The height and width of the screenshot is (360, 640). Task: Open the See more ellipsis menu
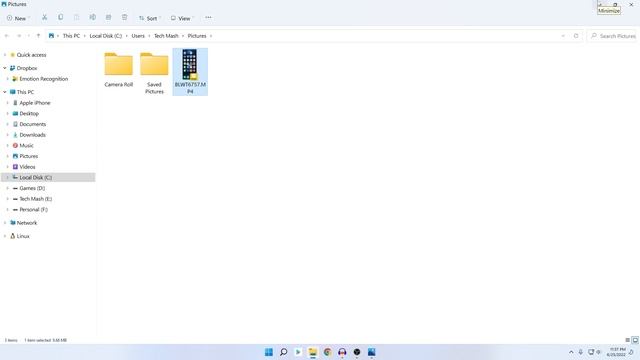(208, 18)
